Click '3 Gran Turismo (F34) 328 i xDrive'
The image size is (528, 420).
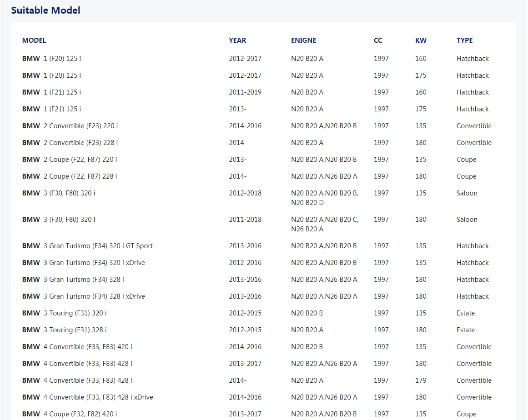tap(94, 296)
